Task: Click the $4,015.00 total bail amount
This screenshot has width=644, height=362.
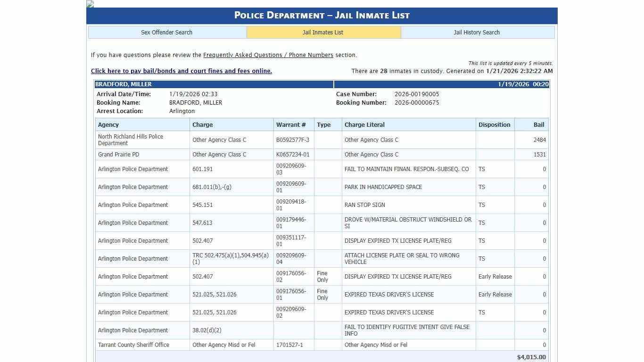Action: pos(531,357)
